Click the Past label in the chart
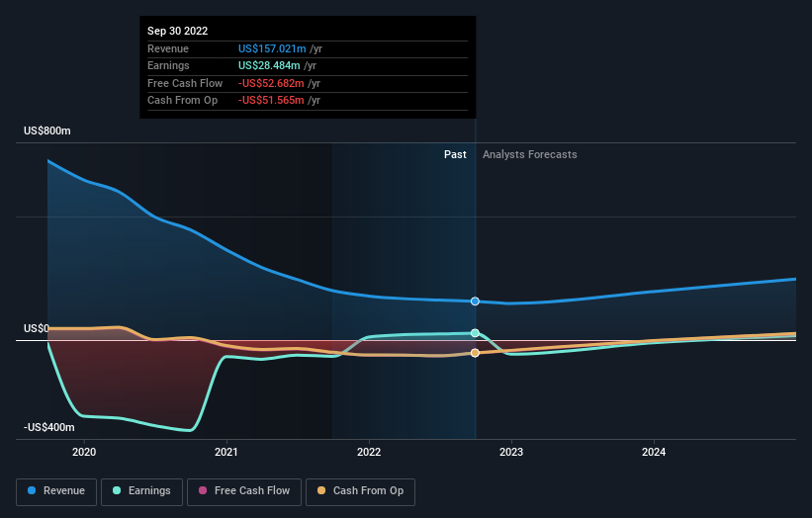 [x=455, y=154]
